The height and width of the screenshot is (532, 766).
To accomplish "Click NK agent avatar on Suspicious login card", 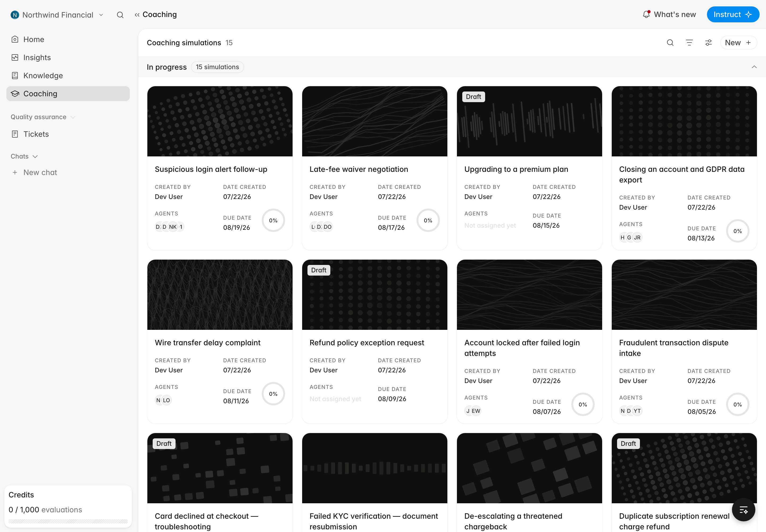I will coord(173,227).
